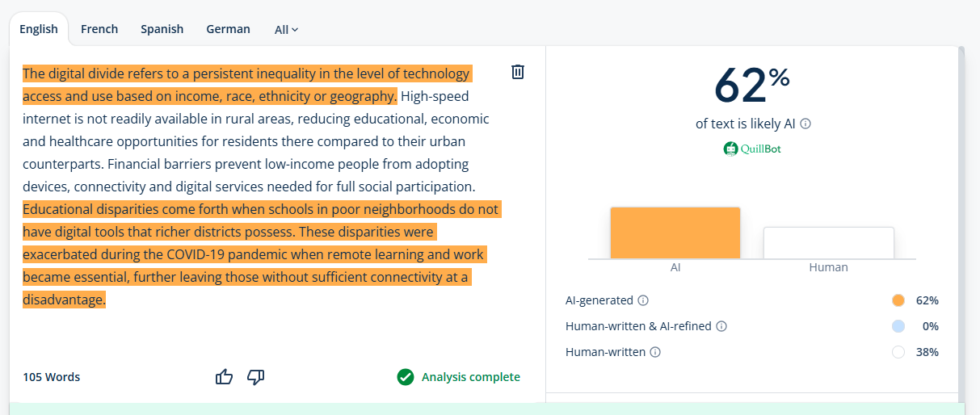Screen dimensions: 980x415
Task: Click info icon next to Human-written
Action: (655, 352)
